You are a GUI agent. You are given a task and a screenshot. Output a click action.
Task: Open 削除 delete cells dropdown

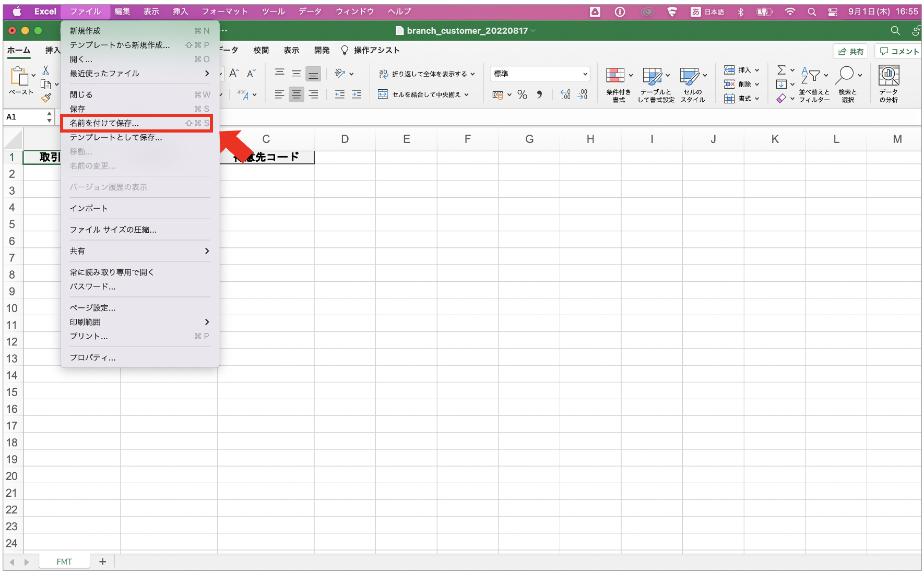click(x=742, y=84)
